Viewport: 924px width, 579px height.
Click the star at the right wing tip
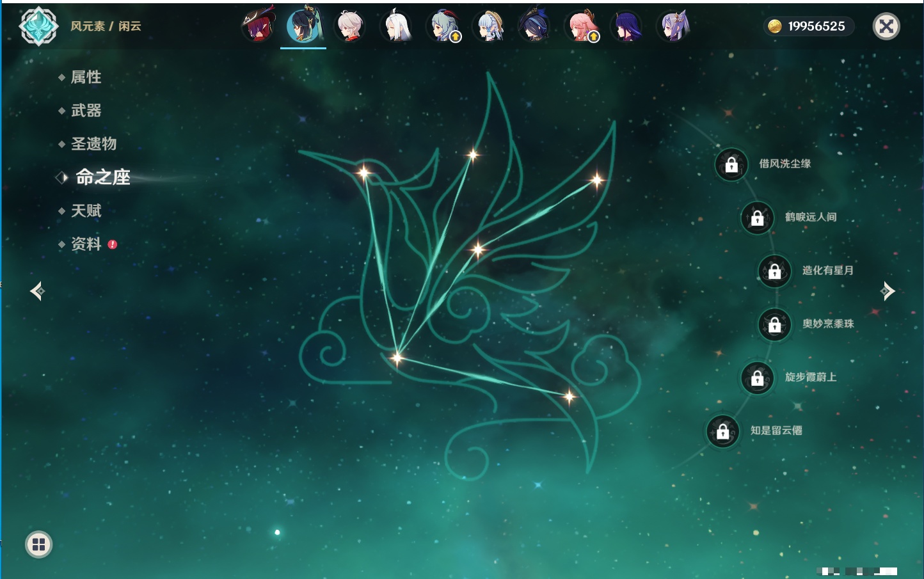[x=597, y=180]
